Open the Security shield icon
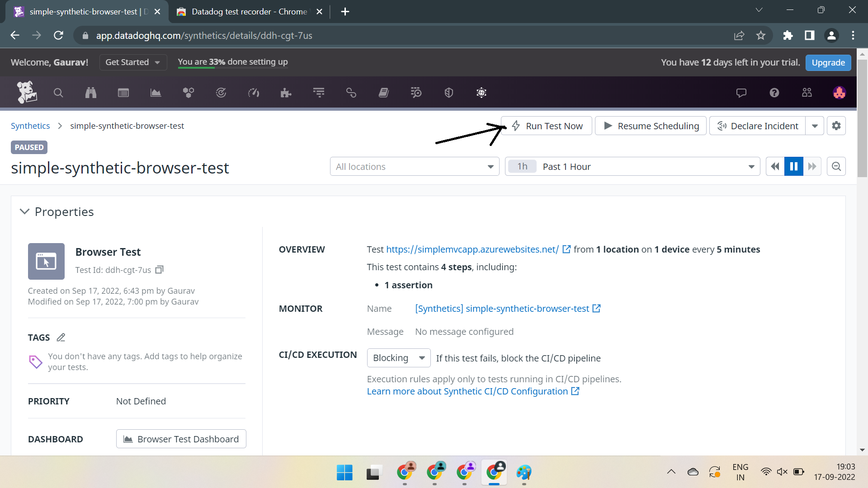The image size is (868, 488). pyautogui.click(x=448, y=93)
